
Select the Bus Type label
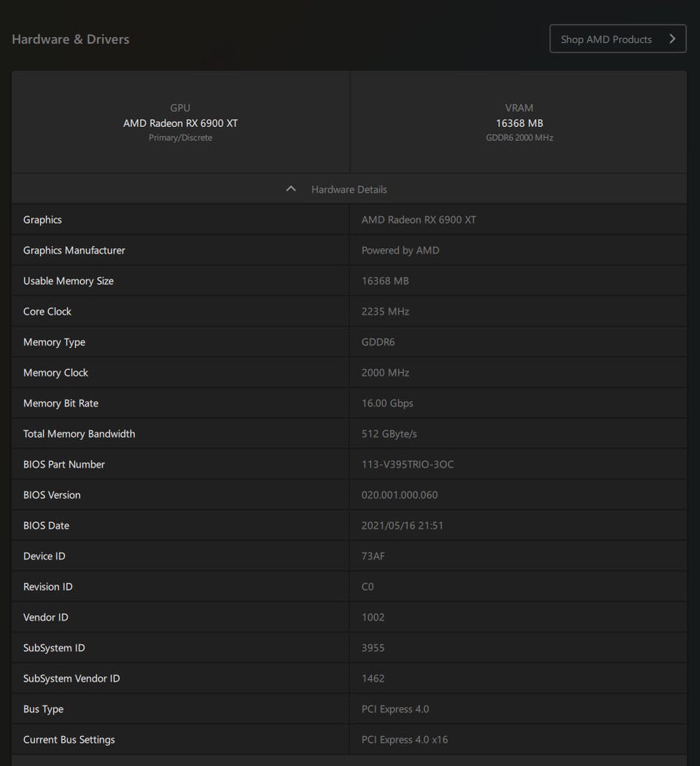pyautogui.click(x=44, y=709)
